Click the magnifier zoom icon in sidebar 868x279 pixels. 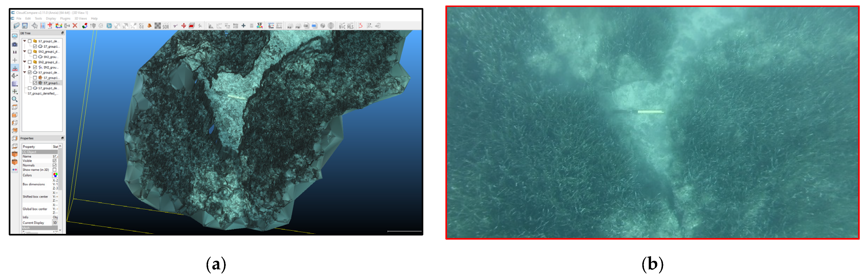point(15,99)
